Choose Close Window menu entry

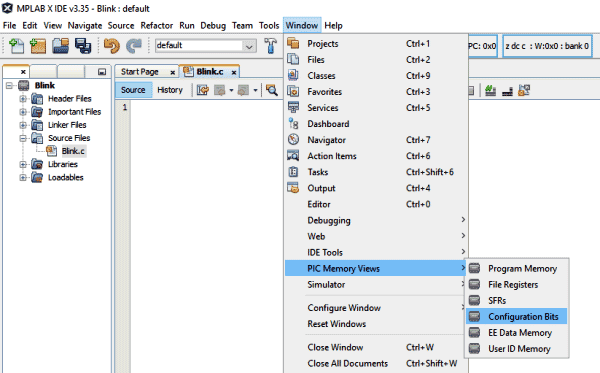click(375, 347)
